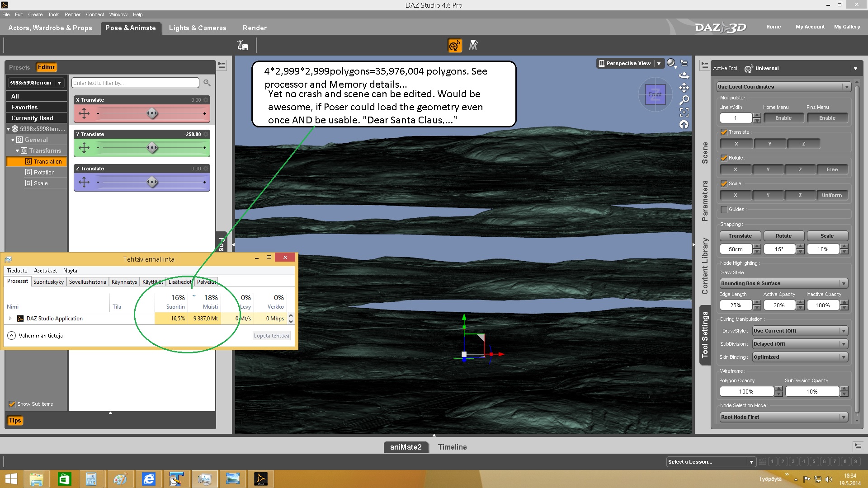Click the Uniform scale button
Viewport: 868px width, 488px height.
(831, 195)
